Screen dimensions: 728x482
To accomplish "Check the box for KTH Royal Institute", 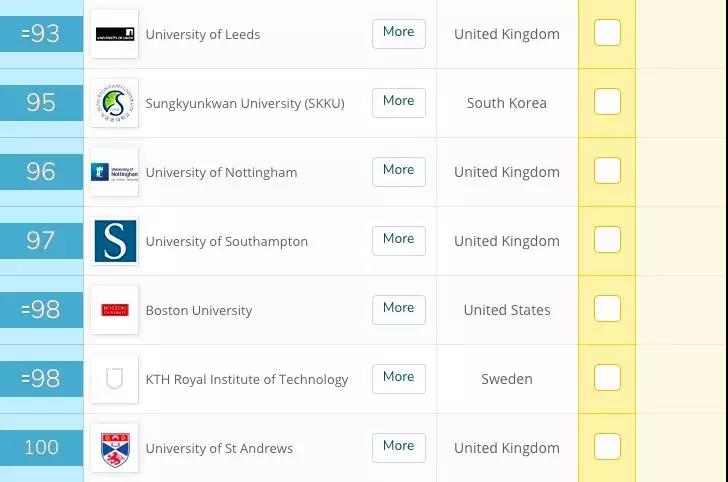I will 607,378.
